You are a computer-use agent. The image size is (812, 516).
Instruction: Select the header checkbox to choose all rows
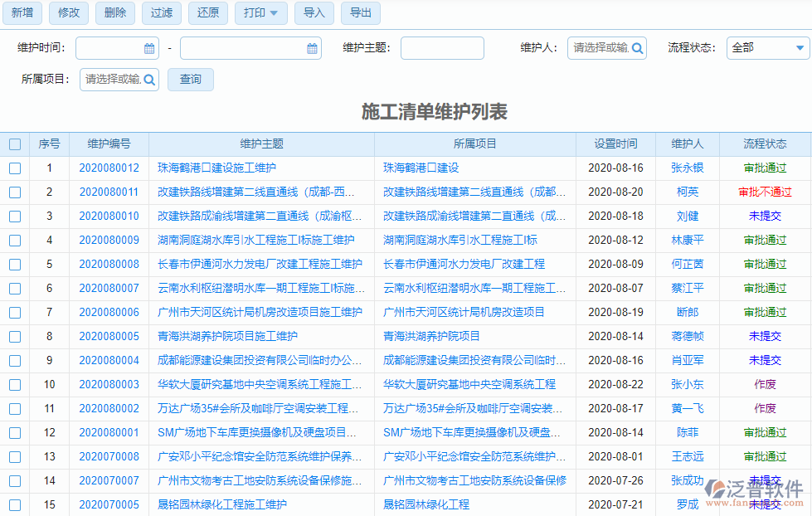point(15,144)
